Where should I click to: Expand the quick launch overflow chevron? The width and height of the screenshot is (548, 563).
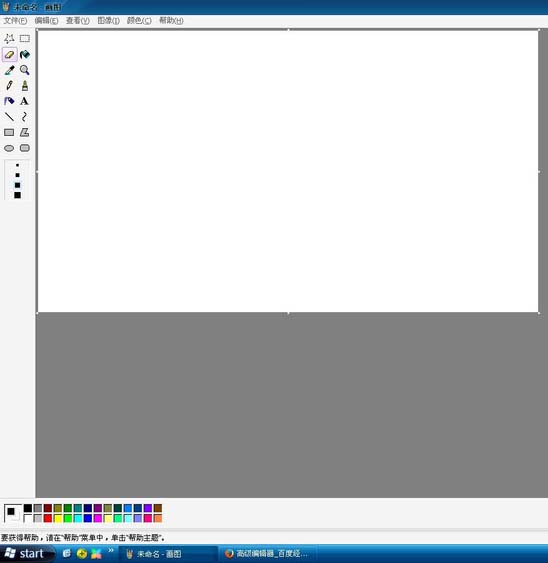coord(111,550)
